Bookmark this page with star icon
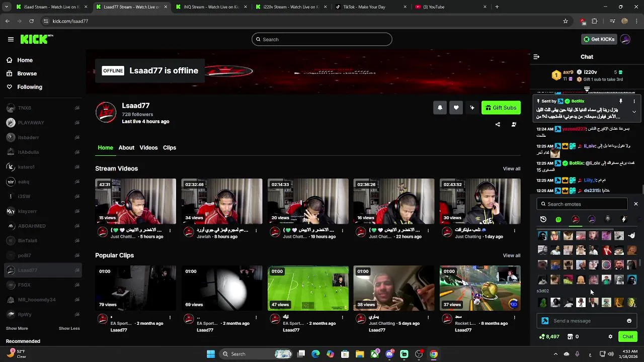644x362 pixels. tap(566, 21)
